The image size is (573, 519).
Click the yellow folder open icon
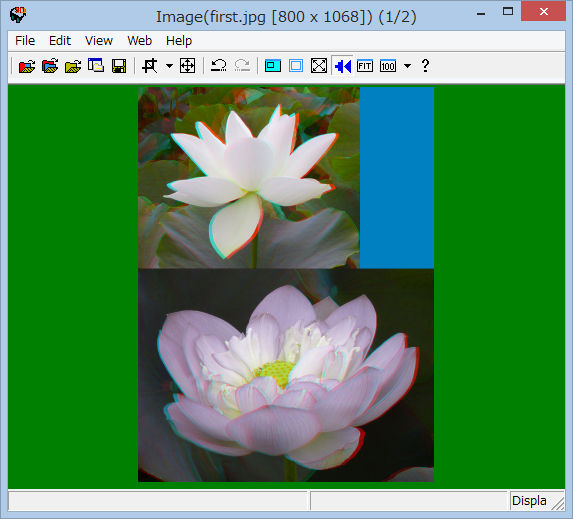(73, 66)
